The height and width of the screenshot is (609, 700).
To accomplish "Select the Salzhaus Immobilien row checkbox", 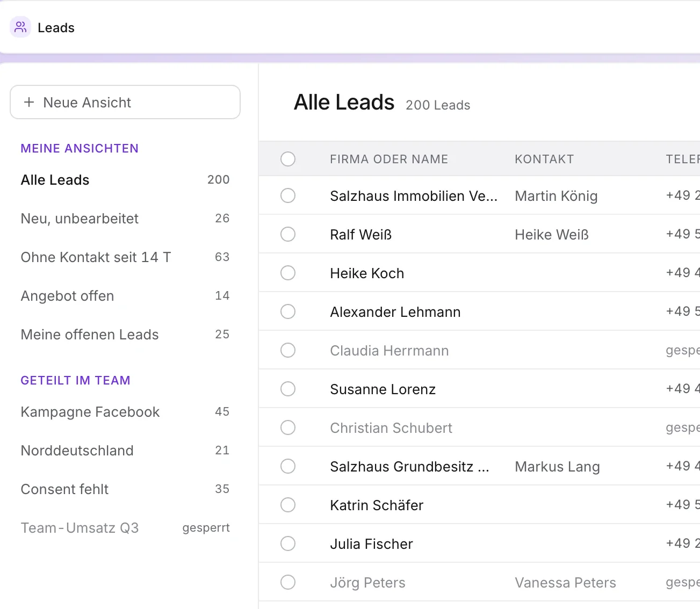I will pos(288,195).
